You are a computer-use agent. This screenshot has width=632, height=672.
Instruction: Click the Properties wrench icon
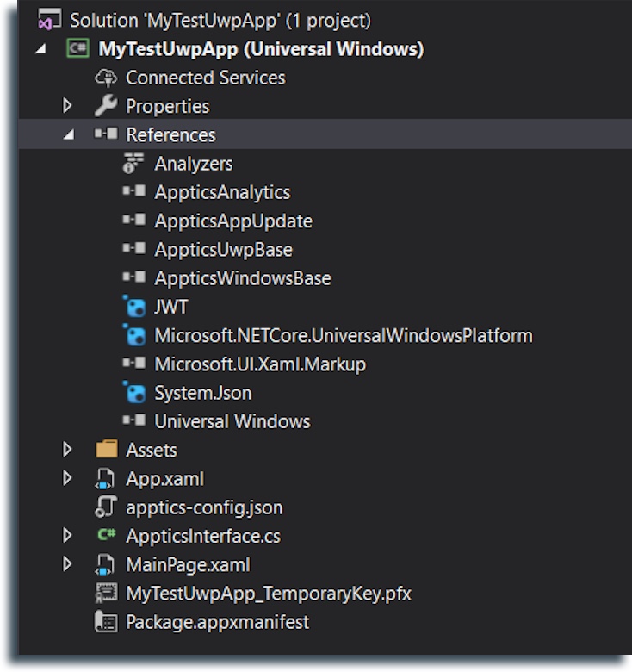[106, 106]
